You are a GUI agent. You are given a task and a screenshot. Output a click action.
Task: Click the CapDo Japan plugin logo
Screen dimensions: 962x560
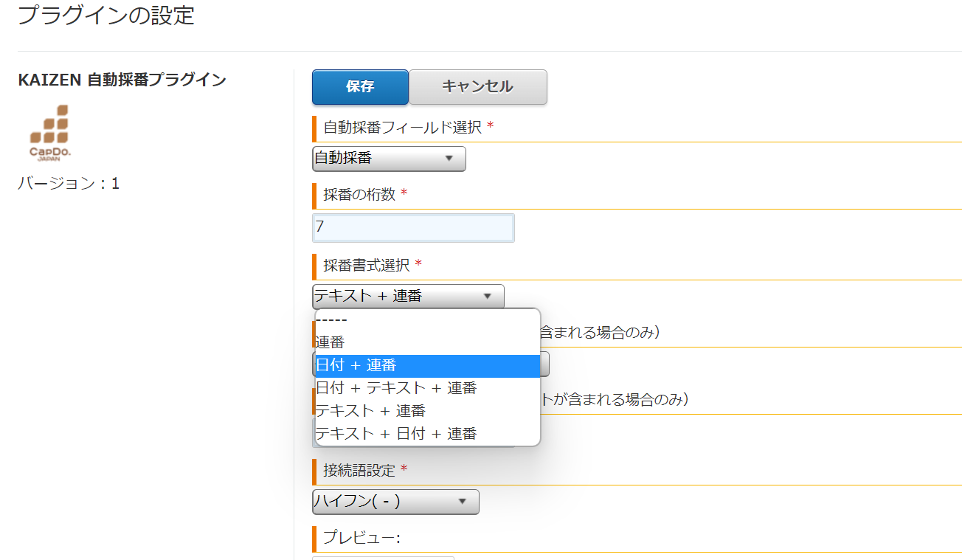[x=49, y=133]
